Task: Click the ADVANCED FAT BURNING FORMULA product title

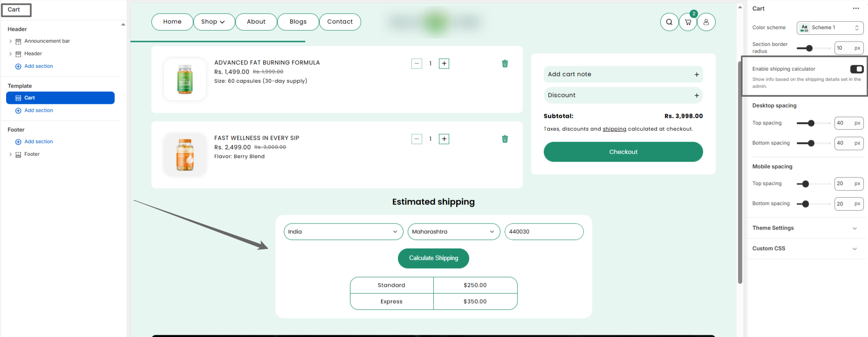Action: click(267, 63)
